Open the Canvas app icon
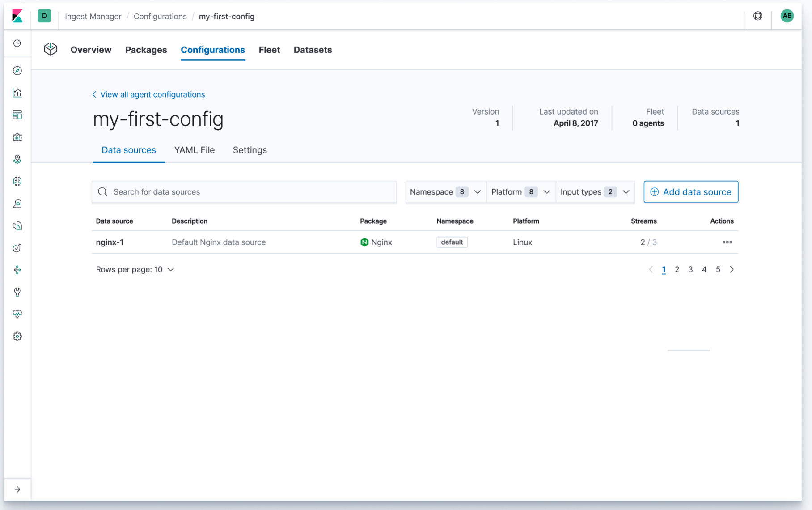 point(17,137)
